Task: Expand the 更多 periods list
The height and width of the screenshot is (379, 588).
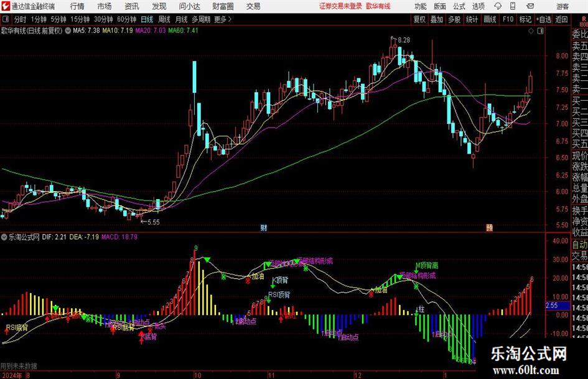Action: coord(223,19)
